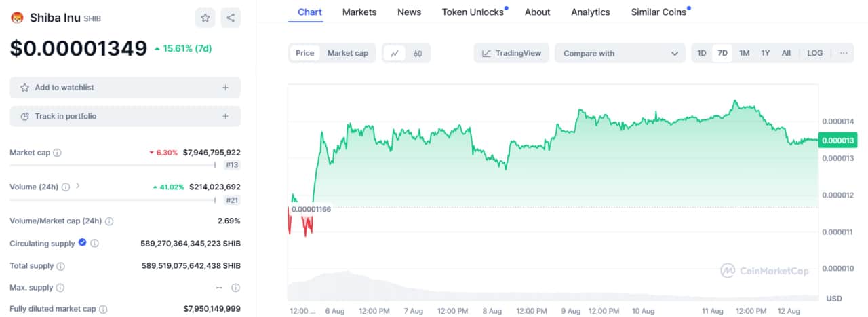This screenshot has height=317, width=868.
Task: Switch to line chart view icon
Action: click(395, 53)
